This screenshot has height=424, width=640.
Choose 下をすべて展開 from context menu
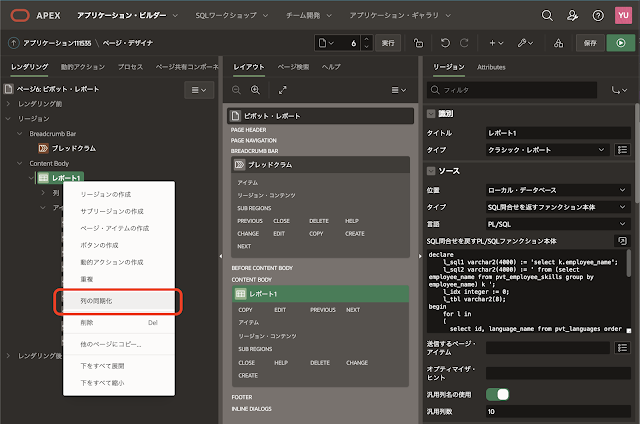click(119, 366)
